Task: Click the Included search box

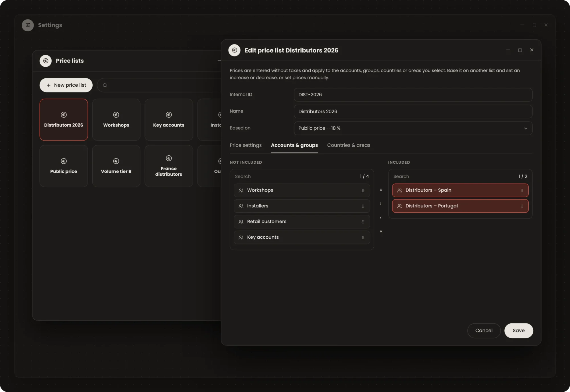Action: [x=453, y=176]
